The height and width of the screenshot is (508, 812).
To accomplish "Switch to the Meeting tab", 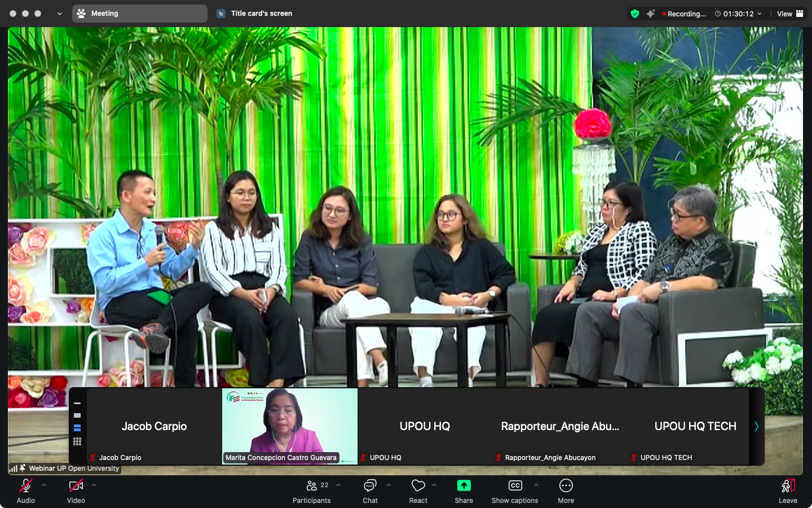I will click(x=139, y=14).
